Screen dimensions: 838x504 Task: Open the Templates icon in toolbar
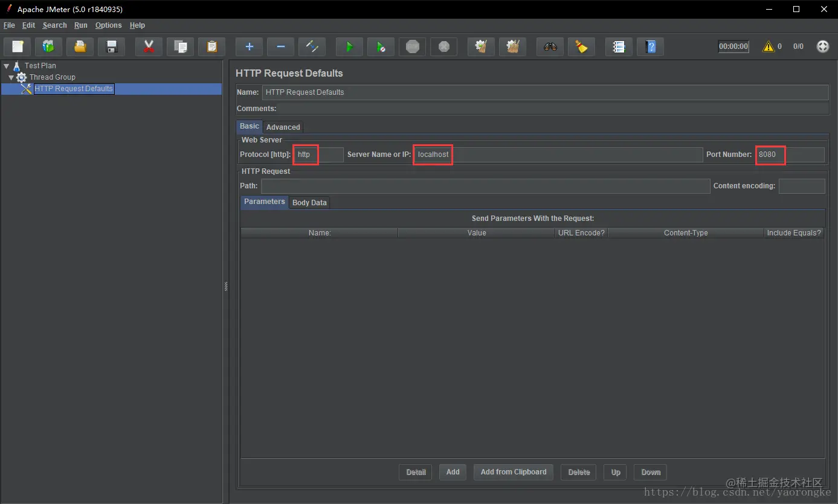48,46
